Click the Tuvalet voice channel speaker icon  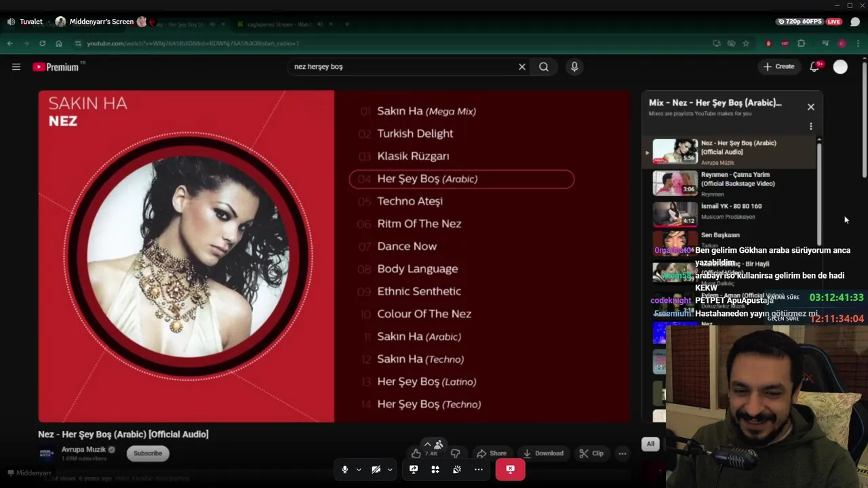11,22
